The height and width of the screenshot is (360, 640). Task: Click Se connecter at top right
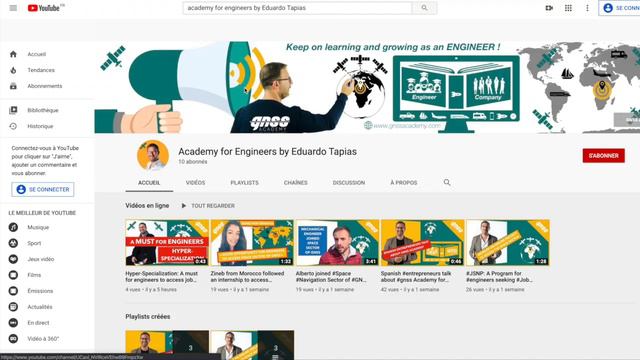coord(620,8)
